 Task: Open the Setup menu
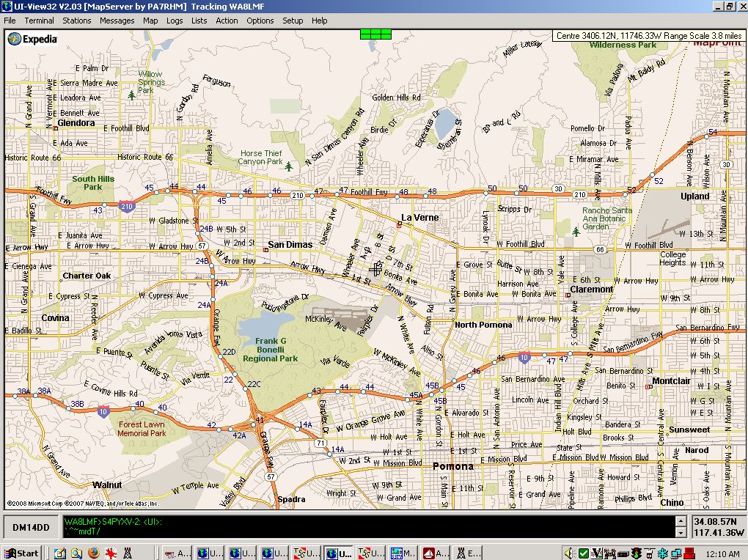293,21
